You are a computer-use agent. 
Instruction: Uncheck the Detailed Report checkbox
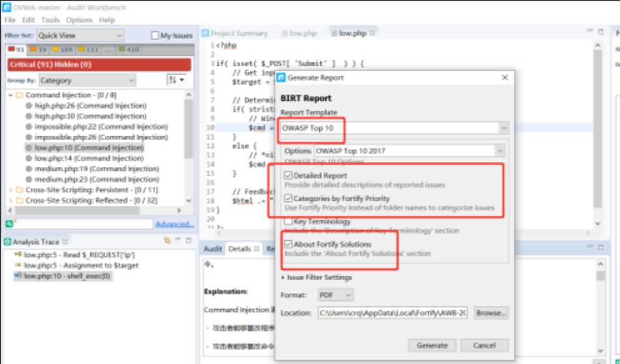[x=288, y=176]
